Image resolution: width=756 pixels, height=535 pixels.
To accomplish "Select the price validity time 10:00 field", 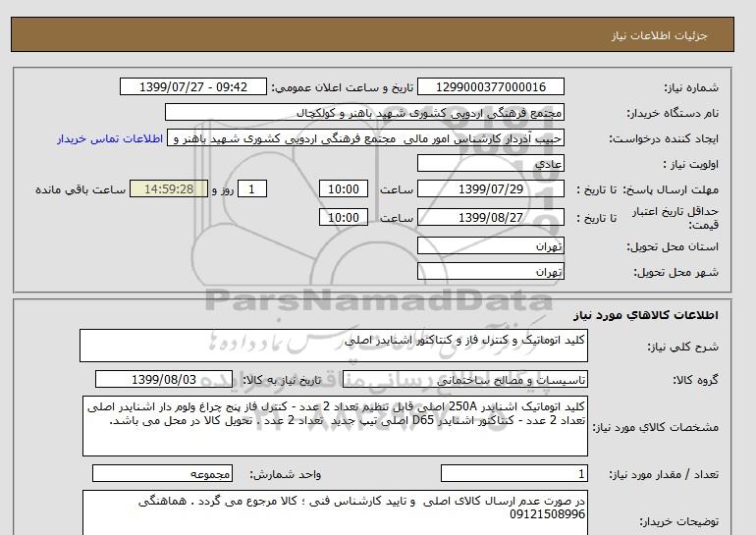I will tap(344, 217).
